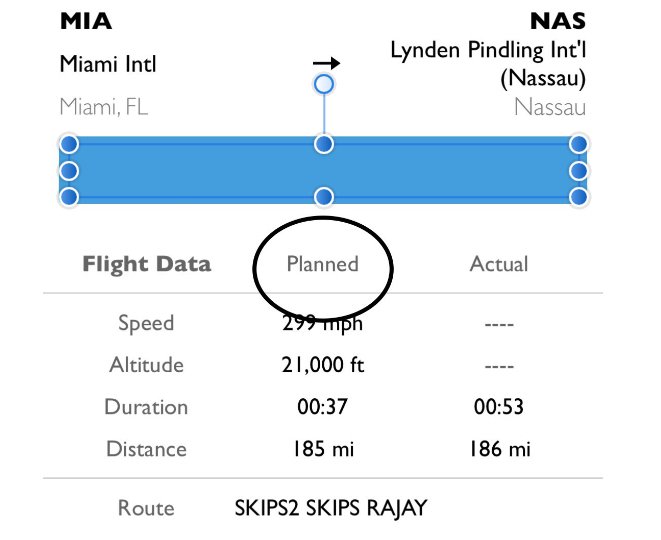
Task: Click the bottom-center resize handle of blue rectangle
Action: pyautogui.click(x=324, y=197)
